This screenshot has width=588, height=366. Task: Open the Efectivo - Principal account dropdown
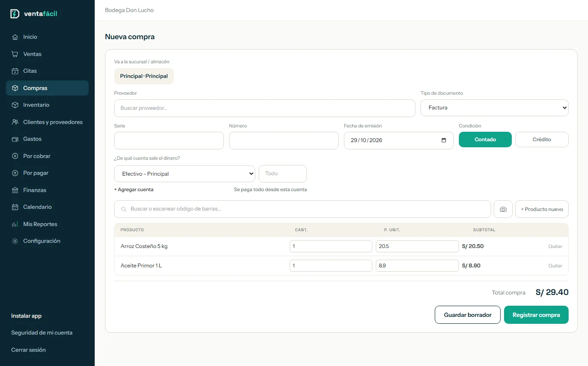tap(185, 174)
